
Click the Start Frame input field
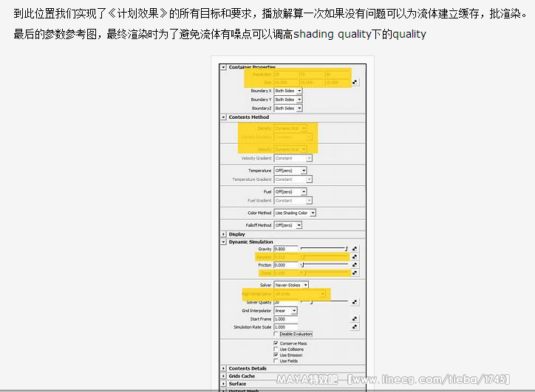285,319
